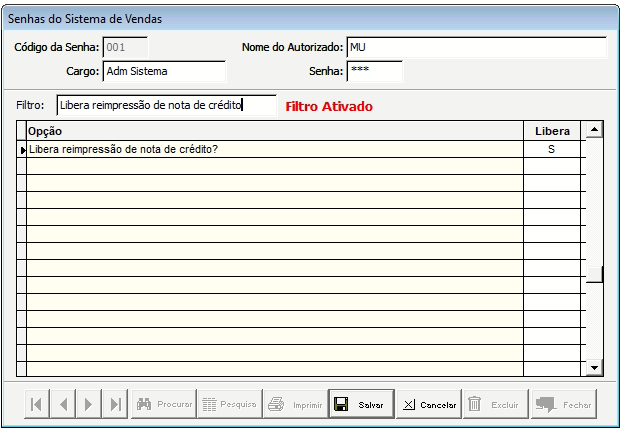Click the Filtro text box
This screenshot has height=429, width=623.
coord(166,105)
